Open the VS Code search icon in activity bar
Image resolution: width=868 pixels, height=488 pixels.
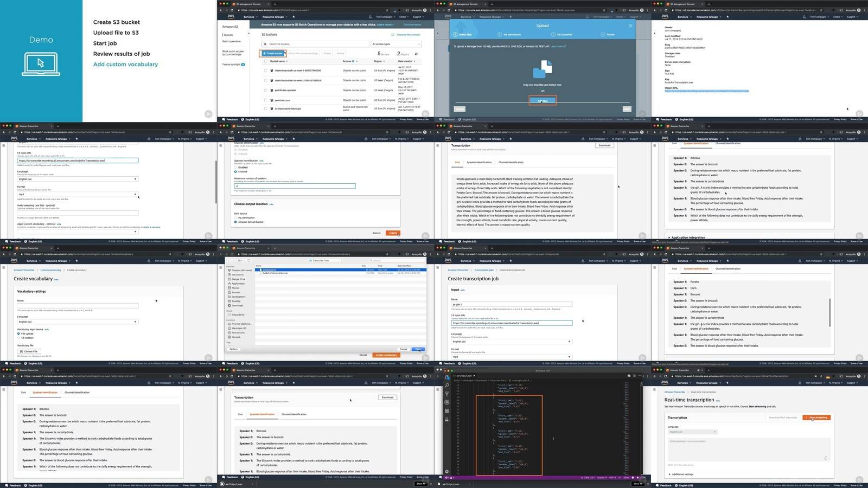(x=447, y=385)
